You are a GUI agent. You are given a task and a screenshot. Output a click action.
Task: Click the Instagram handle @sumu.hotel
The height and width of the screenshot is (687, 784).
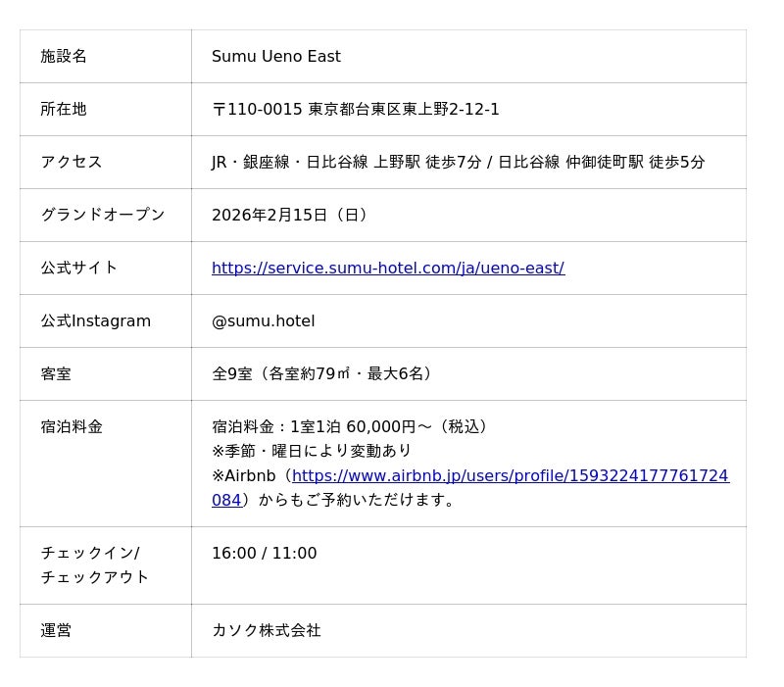pyautogui.click(x=263, y=321)
